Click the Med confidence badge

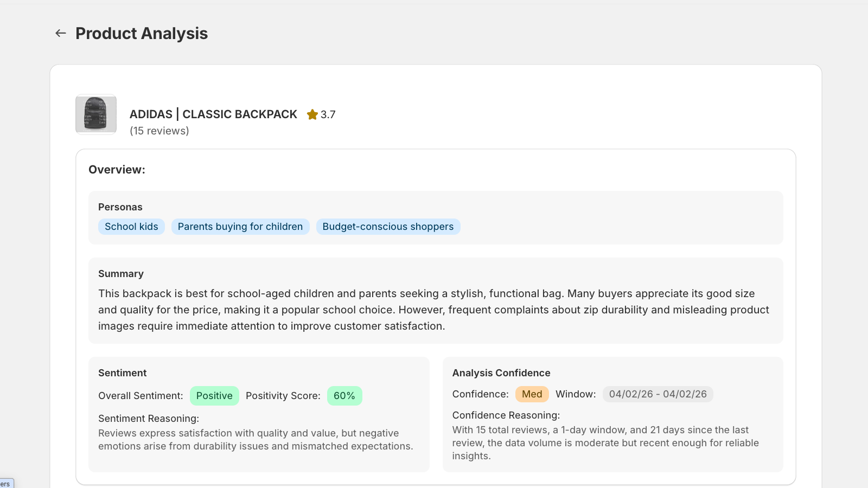532,394
